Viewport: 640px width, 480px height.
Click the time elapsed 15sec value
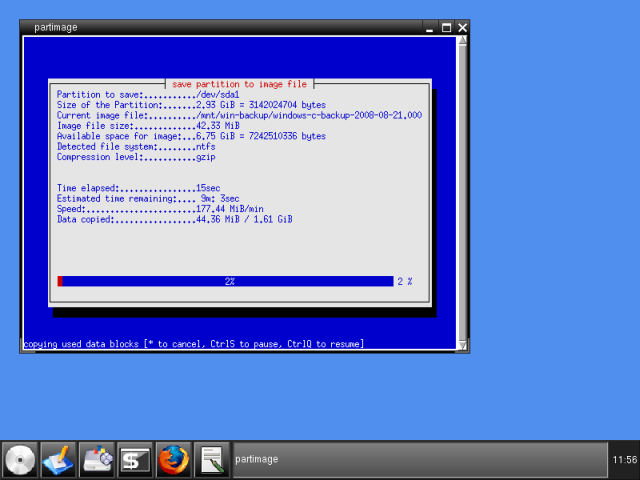tap(208, 188)
